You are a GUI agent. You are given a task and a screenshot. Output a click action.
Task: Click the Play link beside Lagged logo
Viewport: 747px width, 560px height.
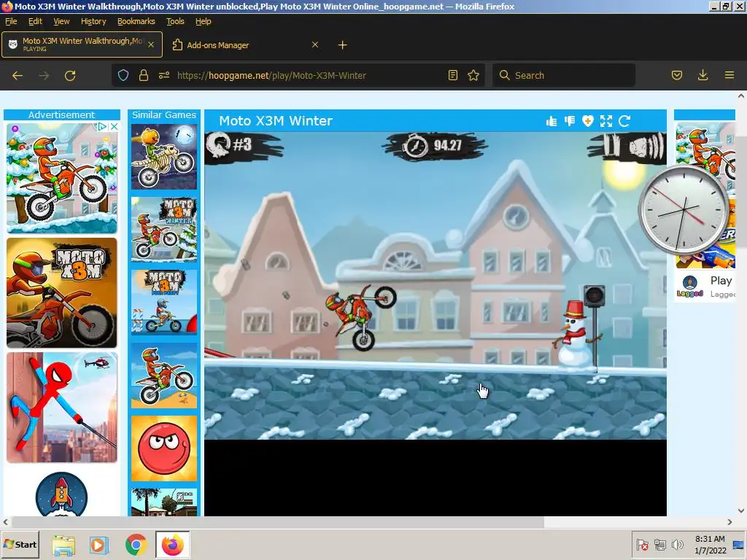(x=721, y=281)
